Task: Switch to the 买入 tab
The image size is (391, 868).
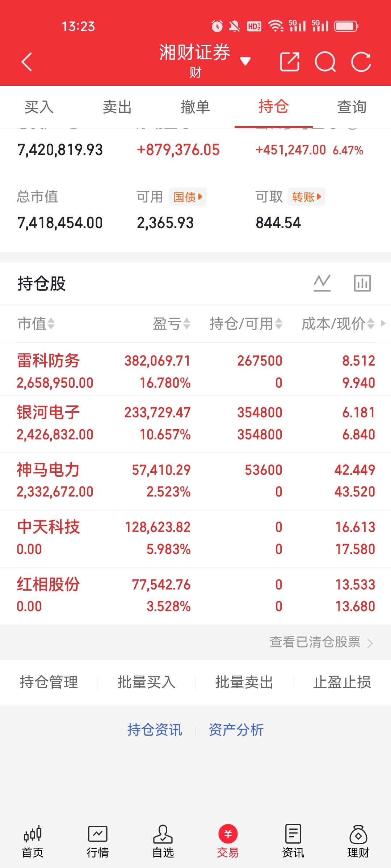Action: point(39,107)
